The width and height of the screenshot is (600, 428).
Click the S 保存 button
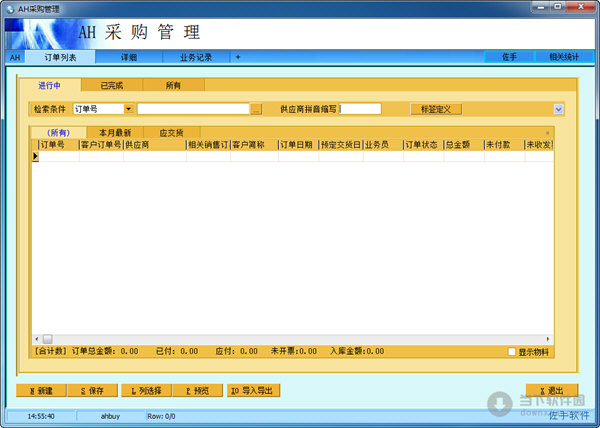click(x=93, y=391)
